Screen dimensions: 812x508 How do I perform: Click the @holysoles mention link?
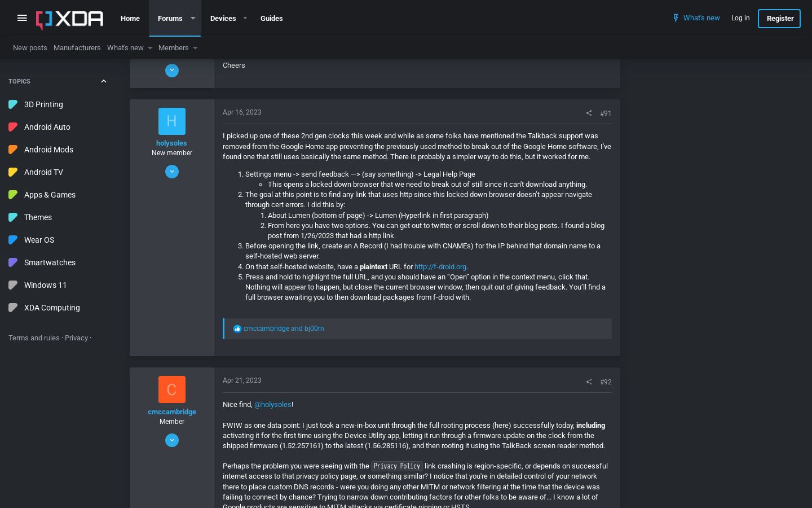tap(273, 405)
